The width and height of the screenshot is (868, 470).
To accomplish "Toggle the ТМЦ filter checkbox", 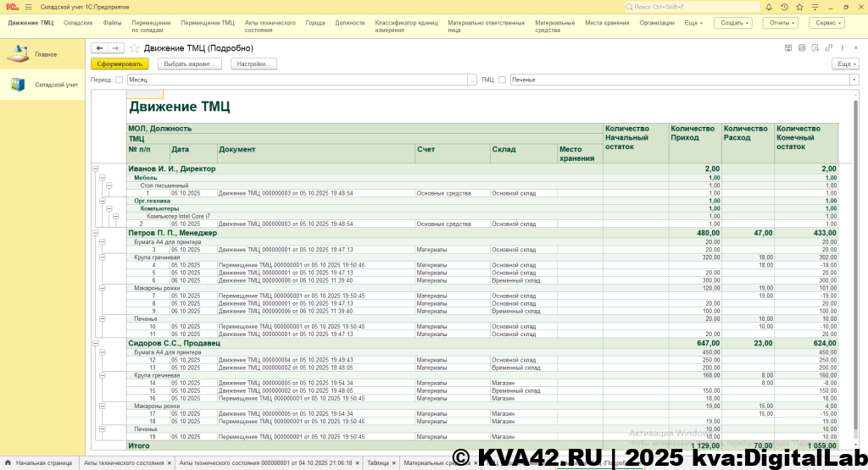I will pyautogui.click(x=502, y=80).
